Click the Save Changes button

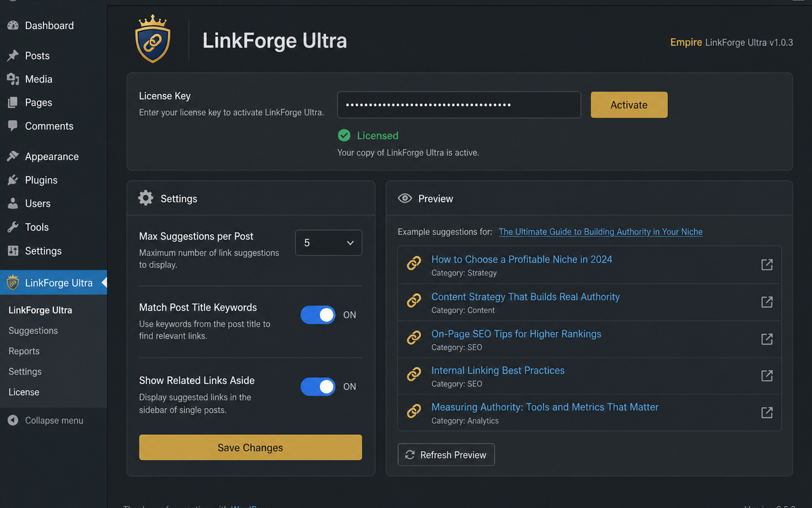pos(250,448)
